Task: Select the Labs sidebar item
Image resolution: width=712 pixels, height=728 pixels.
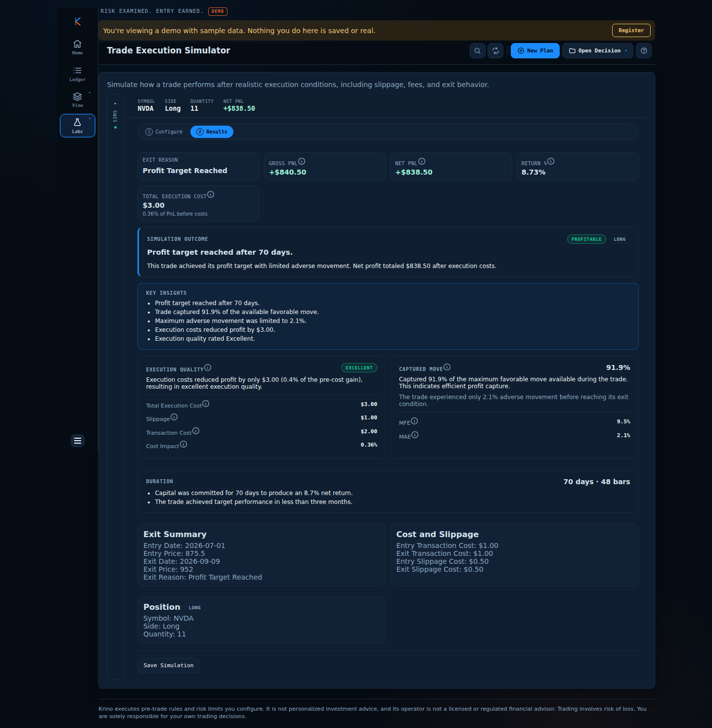Action: 78,126
